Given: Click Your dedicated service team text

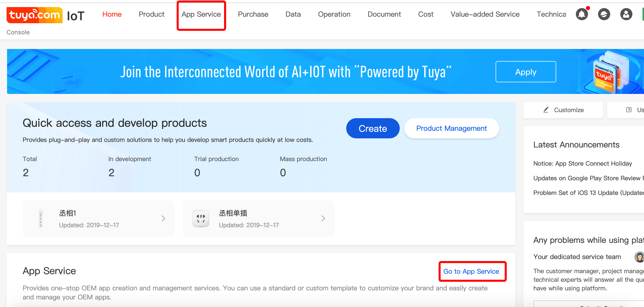Looking at the screenshot, I should pos(577,257).
